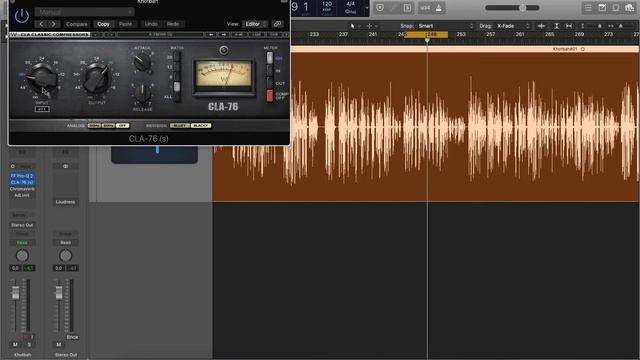Screen dimensions: 640x360
Task: Select BLUEY revision
Action: click(180, 126)
